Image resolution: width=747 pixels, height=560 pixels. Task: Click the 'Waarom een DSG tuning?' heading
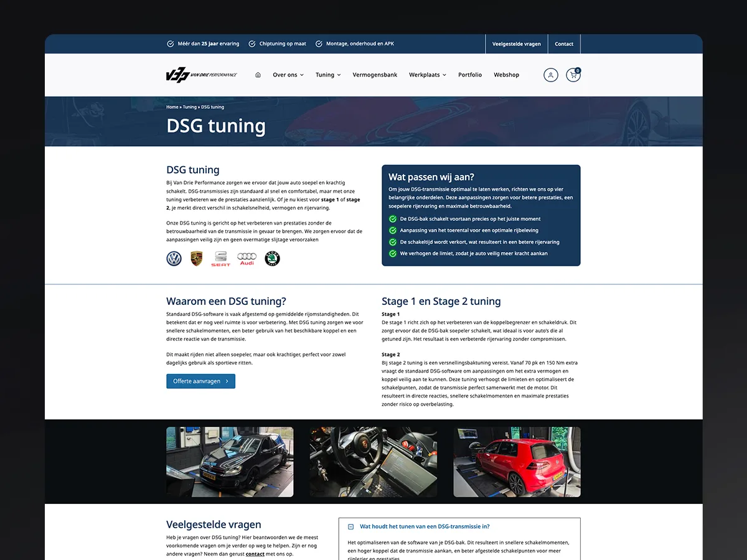tap(226, 301)
